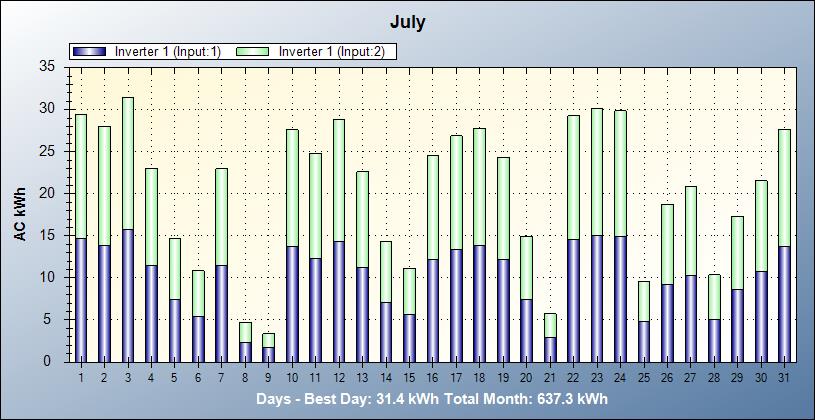Select the blue bar segment for day 24
The width and height of the screenshot is (815, 420).
pyautogui.click(x=620, y=298)
